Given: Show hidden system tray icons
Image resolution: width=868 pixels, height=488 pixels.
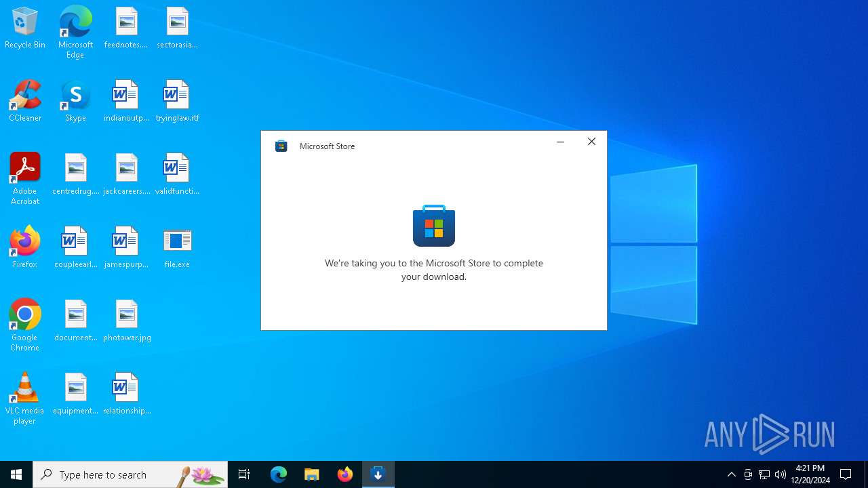Looking at the screenshot, I should tap(732, 474).
